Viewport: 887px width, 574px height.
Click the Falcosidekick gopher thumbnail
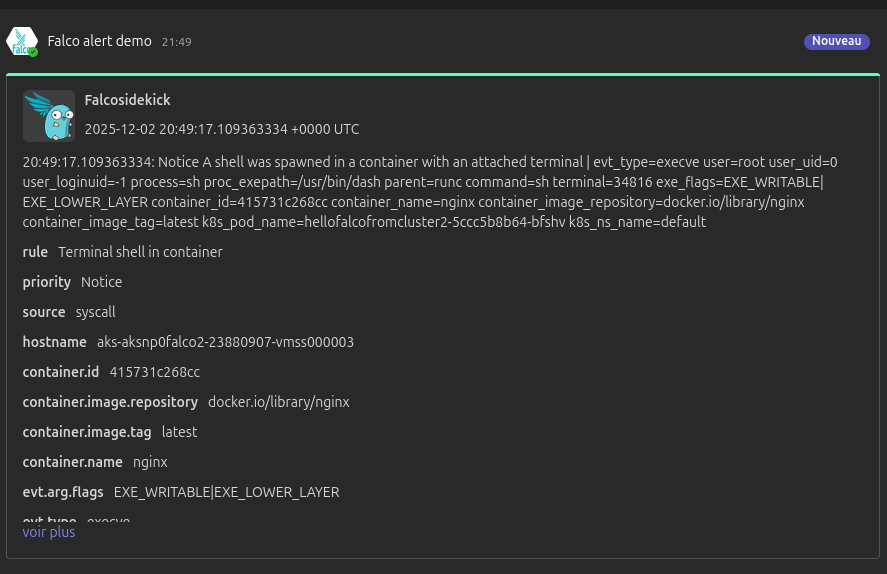pyautogui.click(x=48, y=116)
